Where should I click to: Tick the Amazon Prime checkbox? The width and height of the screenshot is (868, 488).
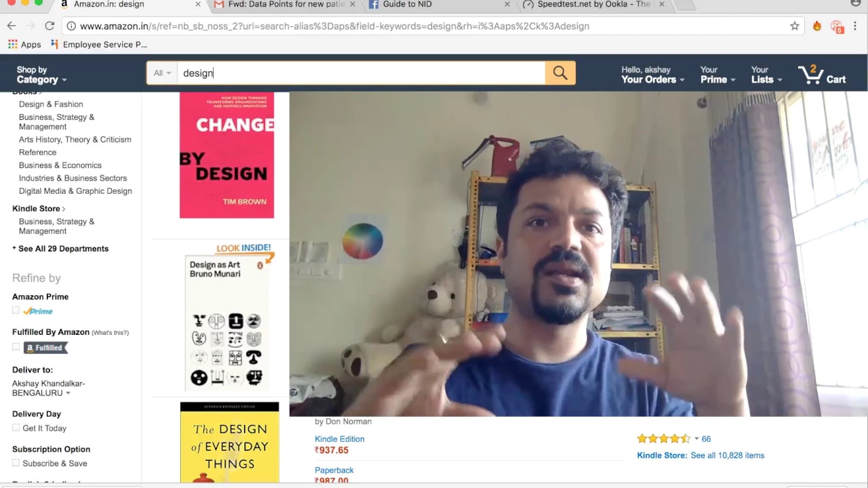(16, 310)
